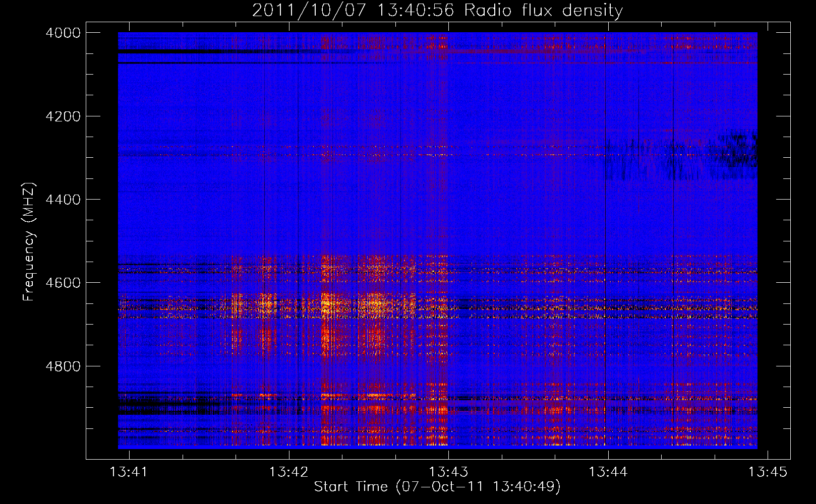
Task: Click the plot title '2011/10/07 13:40:56 Radio flux density'
Action: point(437,11)
